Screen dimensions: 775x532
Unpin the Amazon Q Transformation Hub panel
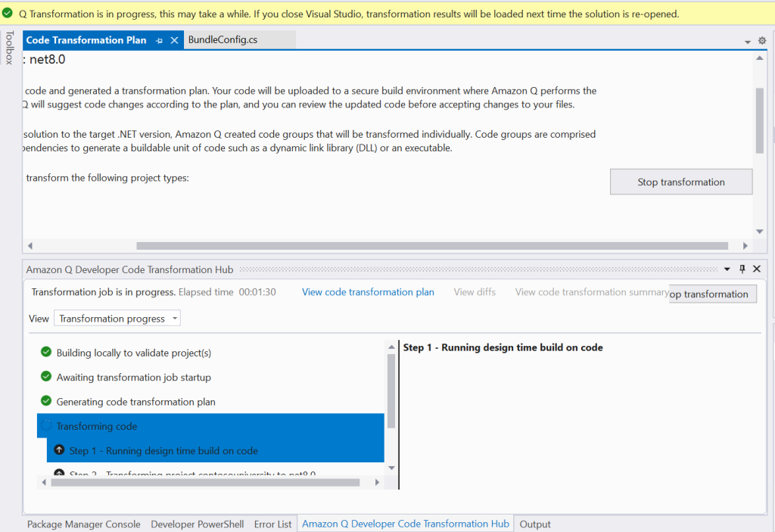point(742,269)
